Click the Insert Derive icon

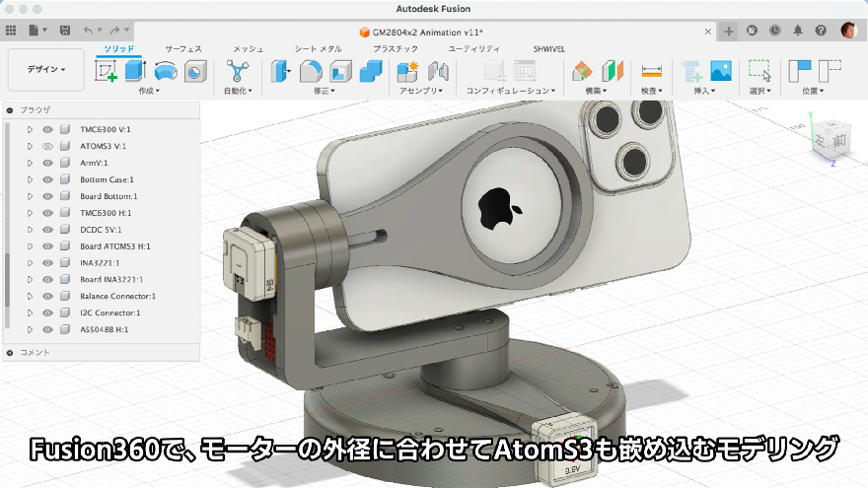coord(691,71)
